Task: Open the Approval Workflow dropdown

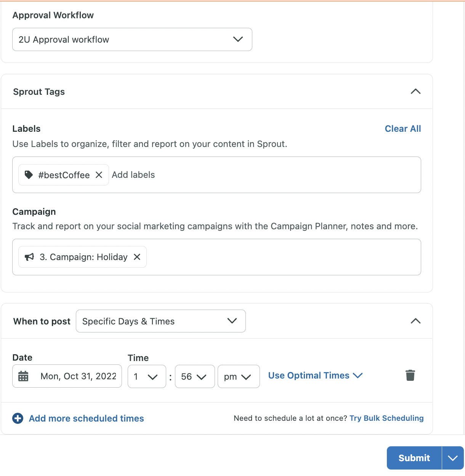Action: [132, 39]
